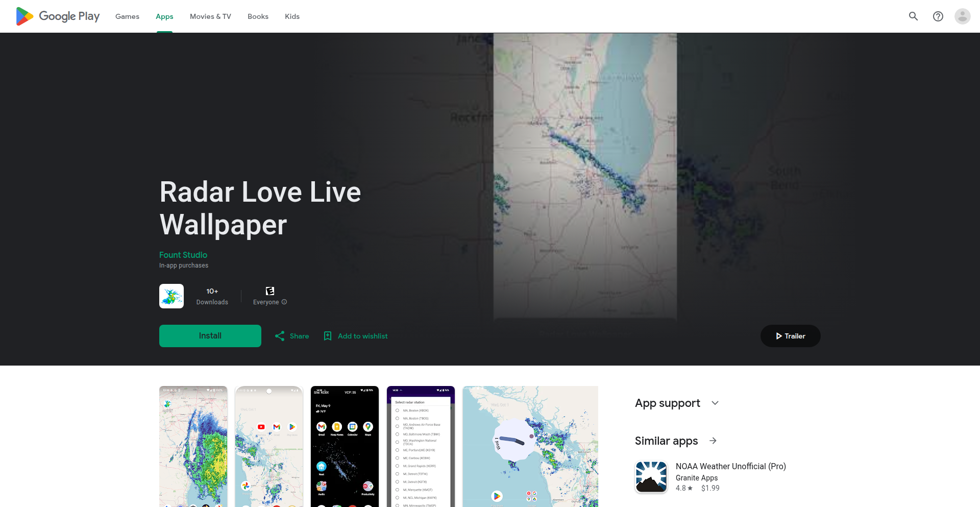The width and height of the screenshot is (980, 507).
Task: Click the Granite Apps developer name
Action: click(x=697, y=478)
